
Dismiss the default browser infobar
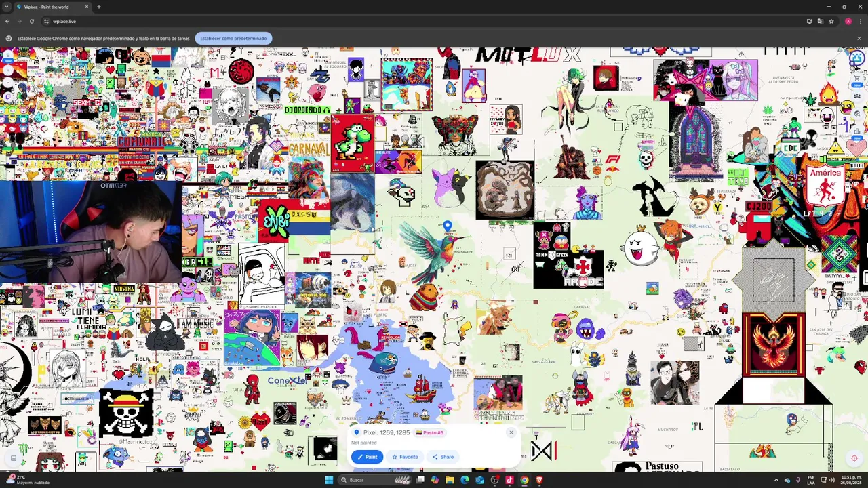coord(859,39)
